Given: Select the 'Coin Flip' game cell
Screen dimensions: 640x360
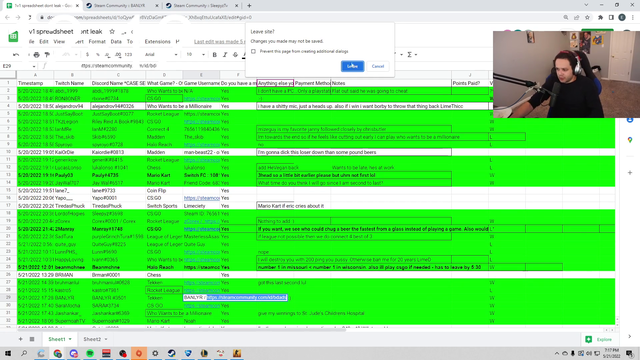Looking at the screenshot, I should coord(164,191).
